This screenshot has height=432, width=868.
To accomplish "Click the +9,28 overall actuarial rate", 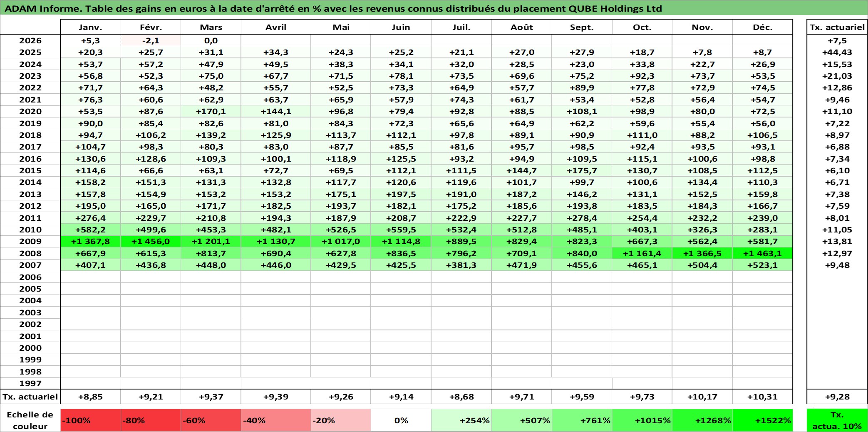I will coord(837,397).
